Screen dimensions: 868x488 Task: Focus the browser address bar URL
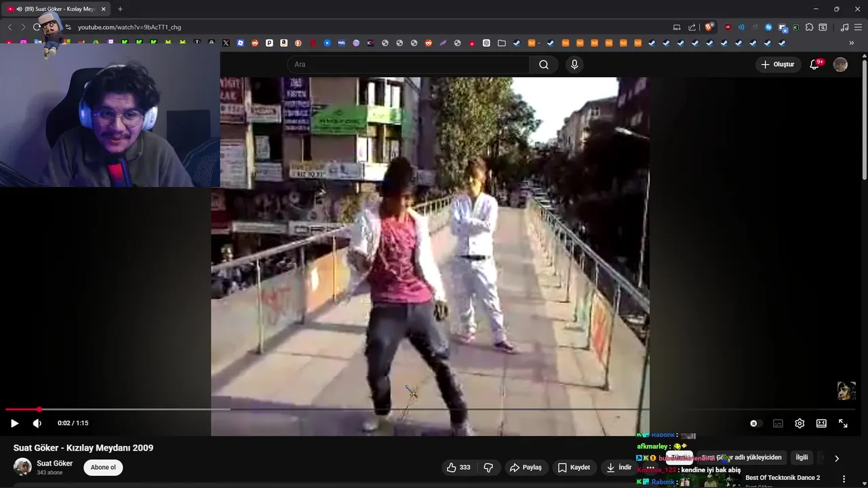(130, 27)
